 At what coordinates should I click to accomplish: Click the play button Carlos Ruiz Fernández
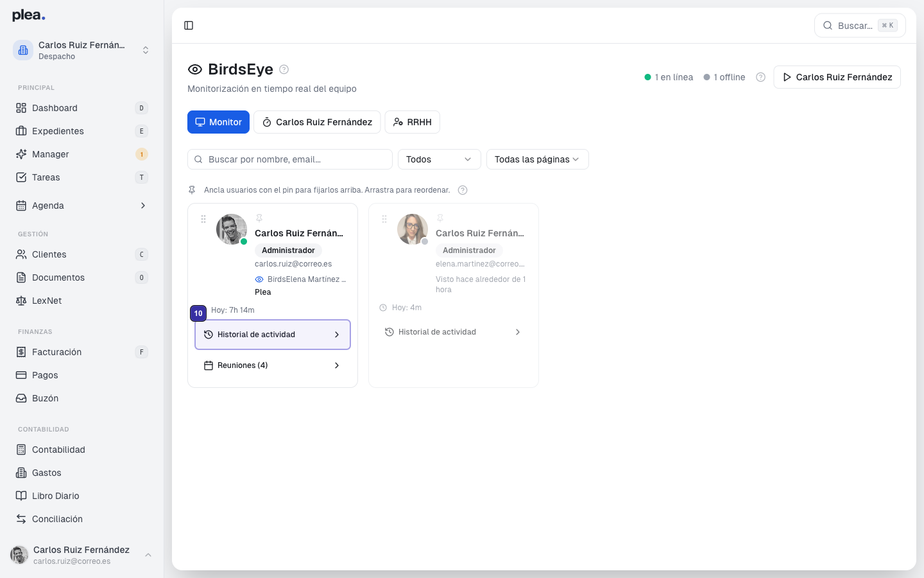837,77
